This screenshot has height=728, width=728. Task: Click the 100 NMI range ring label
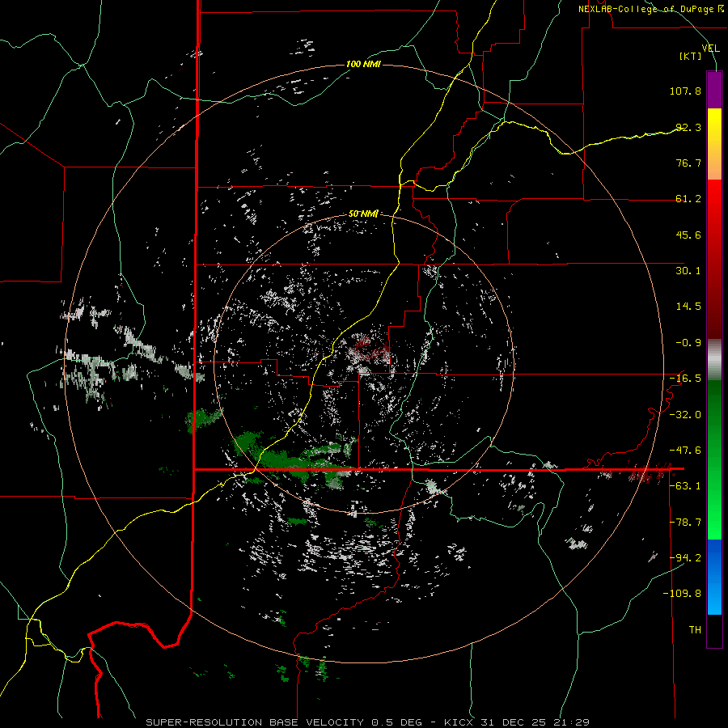click(x=363, y=64)
